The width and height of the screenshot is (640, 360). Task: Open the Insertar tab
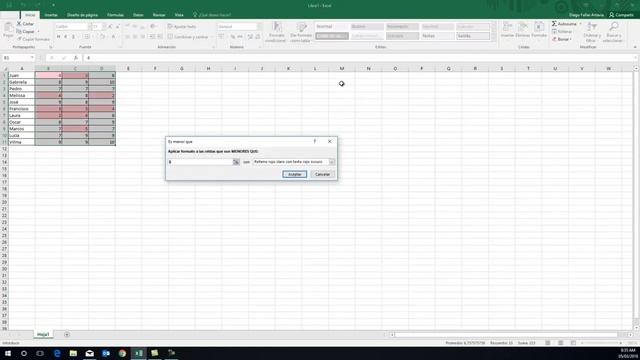(x=51, y=15)
